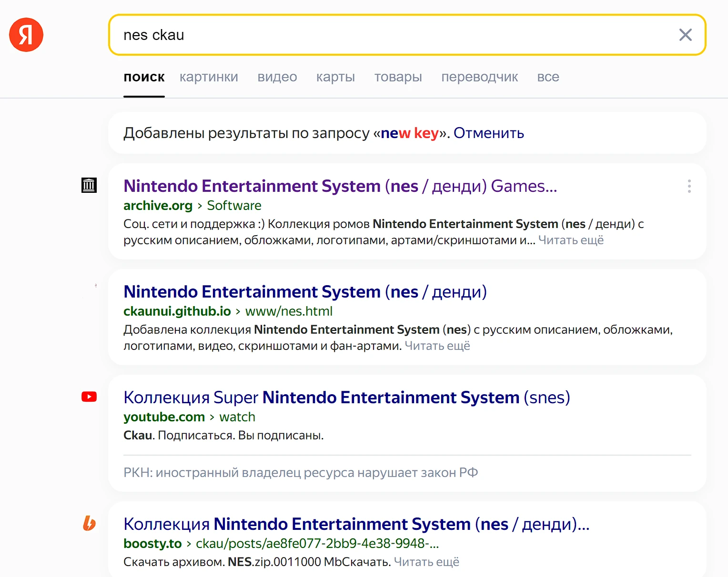Click the РКН foreign owner notice
The width and height of the screenshot is (728, 577).
coord(301,473)
